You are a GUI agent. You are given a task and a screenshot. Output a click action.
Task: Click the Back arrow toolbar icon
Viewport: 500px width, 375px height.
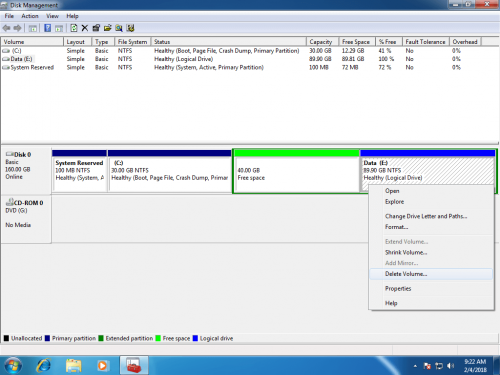(x=6, y=28)
